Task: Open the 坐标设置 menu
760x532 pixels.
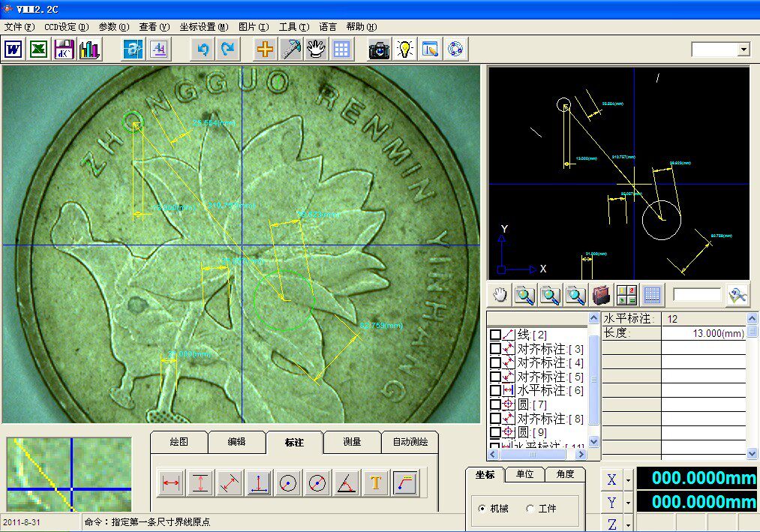Action: coord(203,27)
